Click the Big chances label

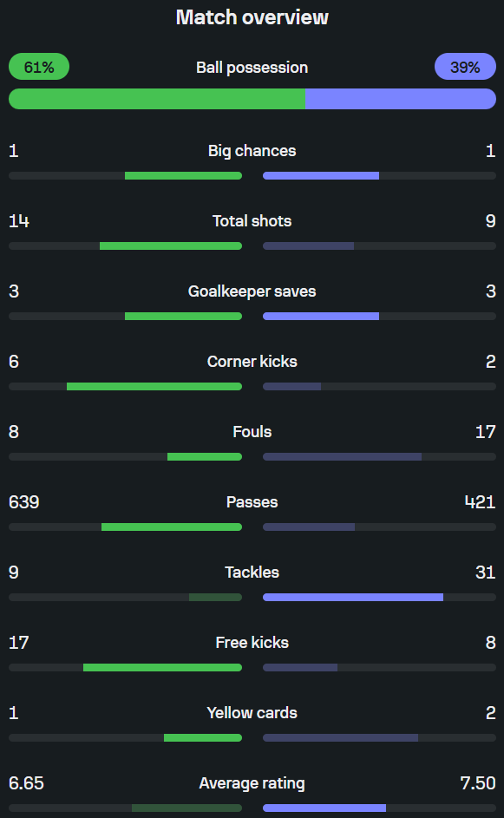coord(252,151)
